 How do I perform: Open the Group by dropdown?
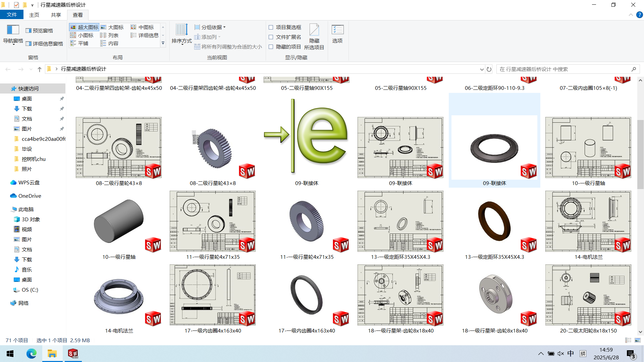pos(210,27)
